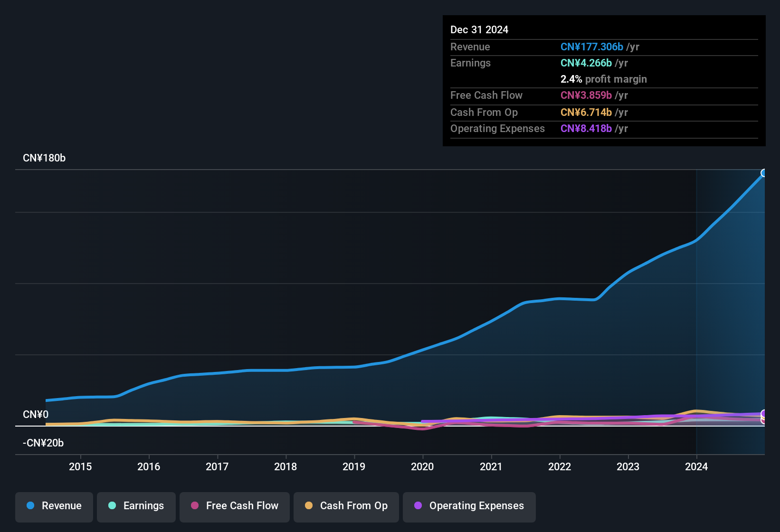Screen dimensions: 780x532
Task: Select the 2024 year label on the axis
Action: coord(696,466)
